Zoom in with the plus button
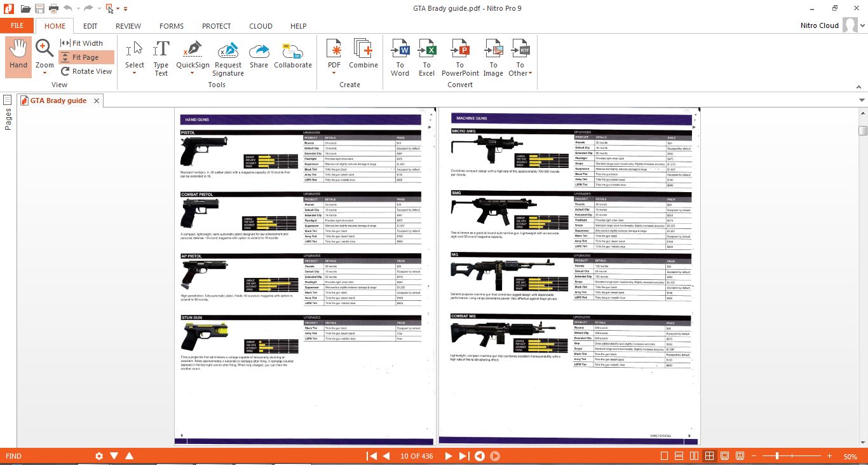Viewport: 868px width, 465px height. [x=829, y=456]
